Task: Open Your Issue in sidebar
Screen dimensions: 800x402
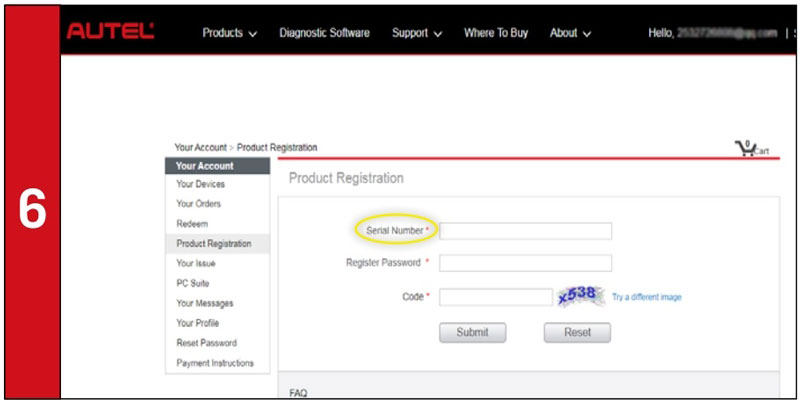Action: pos(196,264)
